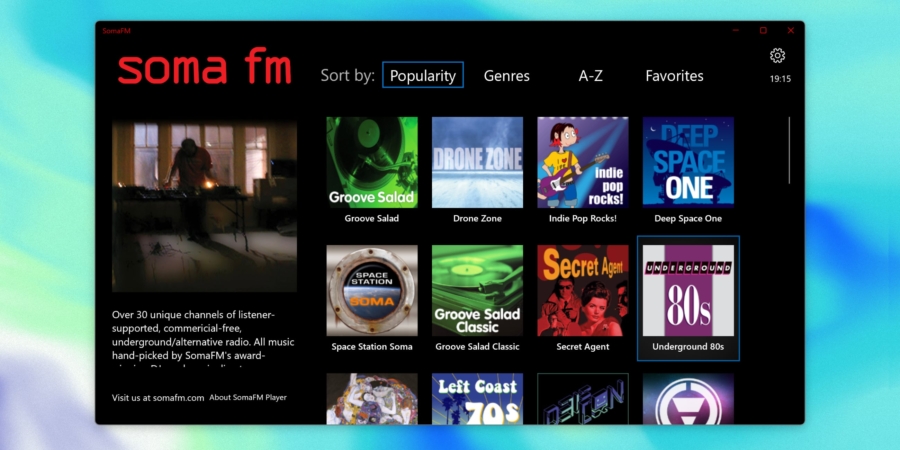Viewport: 900px width, 450px height.
Task: Show the Favorites list
Action: pyautogui.click(x=674, y=75)
